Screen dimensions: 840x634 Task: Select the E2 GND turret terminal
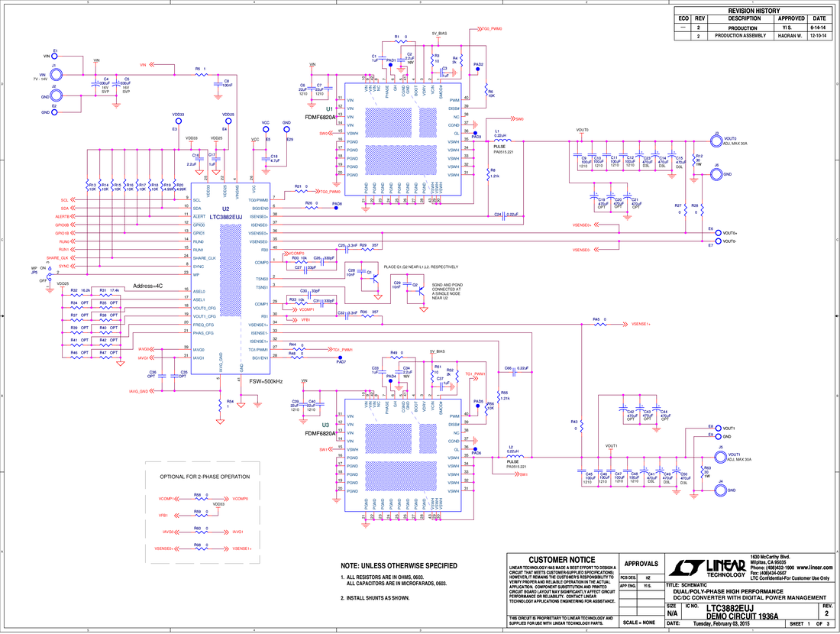point(54,112)
